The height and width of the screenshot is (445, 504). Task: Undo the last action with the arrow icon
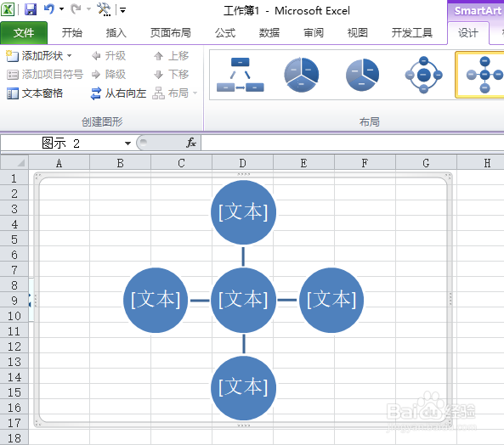(49, 9)
